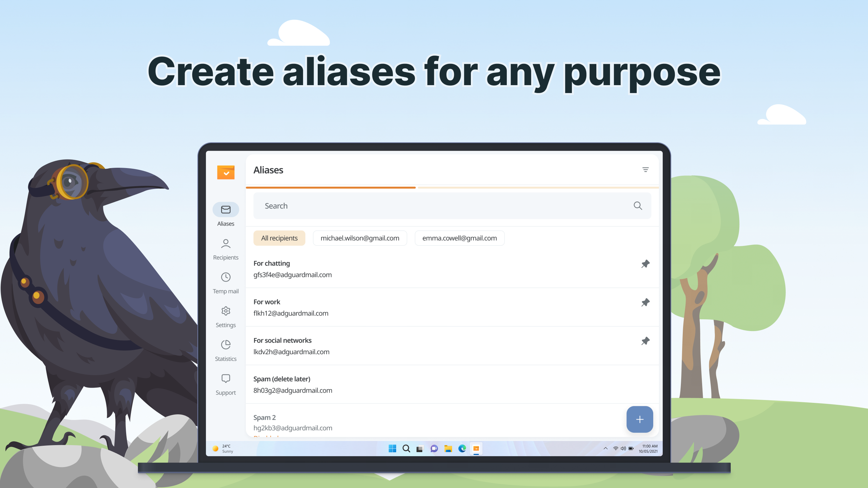Open the filter menu icon
The width and height of the screenshot is (868, 488).
[x=645, y=170]
